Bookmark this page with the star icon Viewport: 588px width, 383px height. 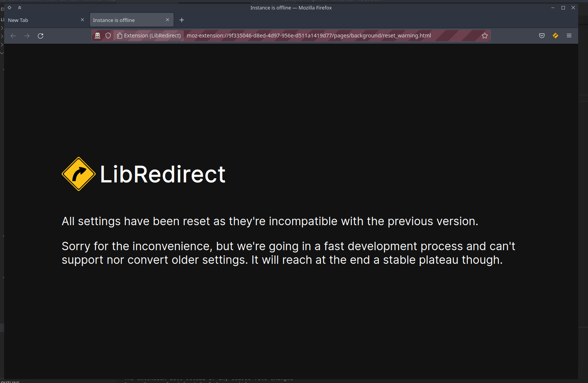pos(485,36)
